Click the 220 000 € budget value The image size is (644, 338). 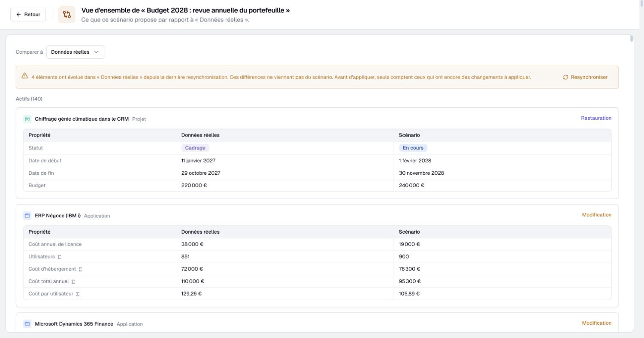pyautogui.click(x=194, y=186)
